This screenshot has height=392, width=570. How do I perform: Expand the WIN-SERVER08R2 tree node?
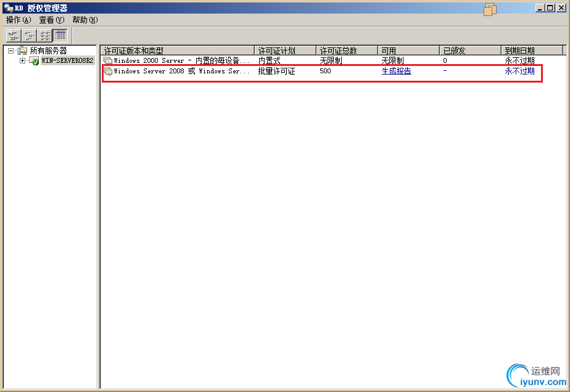tap(23, 60)
